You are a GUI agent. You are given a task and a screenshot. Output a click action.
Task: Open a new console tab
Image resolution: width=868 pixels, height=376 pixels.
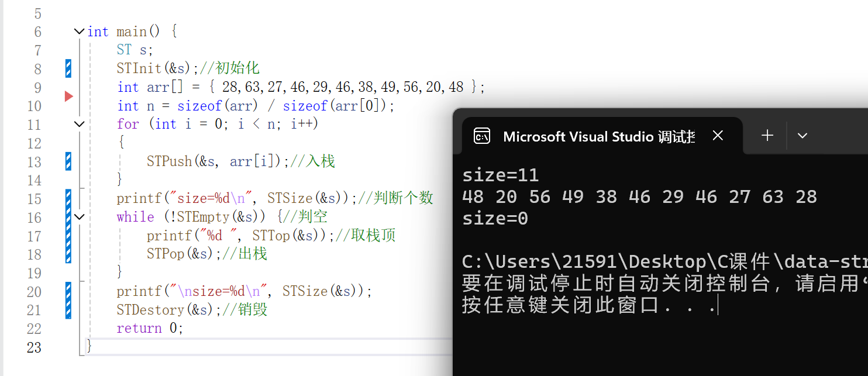point(767,136)
